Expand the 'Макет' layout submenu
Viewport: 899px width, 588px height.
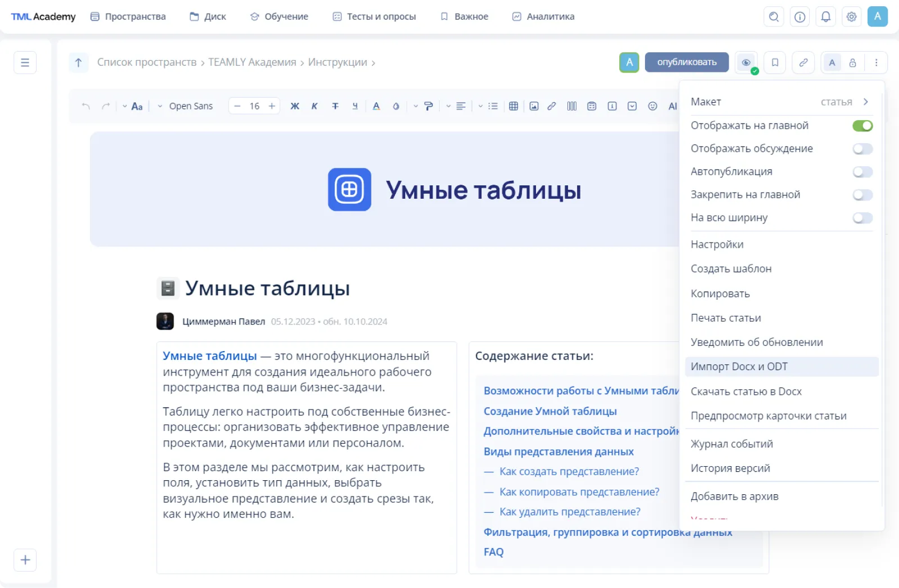click(780, 102)
